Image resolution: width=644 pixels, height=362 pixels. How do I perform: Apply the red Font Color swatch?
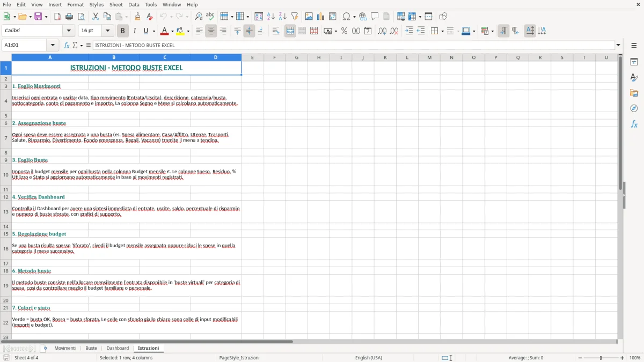[x=165, y=31]
